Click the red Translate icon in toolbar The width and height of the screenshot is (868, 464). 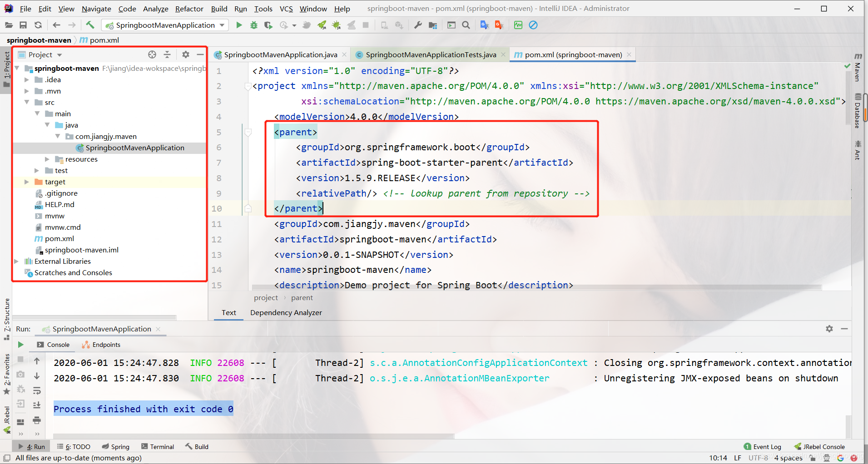click(499, 25)
